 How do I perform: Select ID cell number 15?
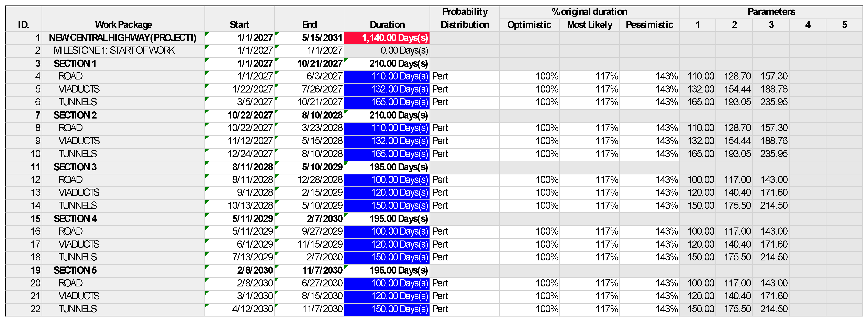pos(35,219)
